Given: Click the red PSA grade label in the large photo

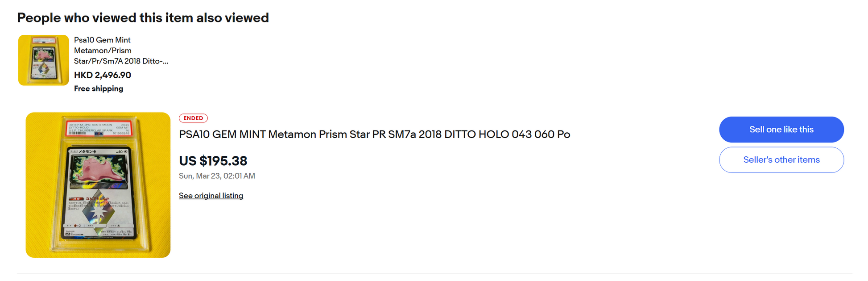Looking at the screenshot, I should click(x=99, y=128).
